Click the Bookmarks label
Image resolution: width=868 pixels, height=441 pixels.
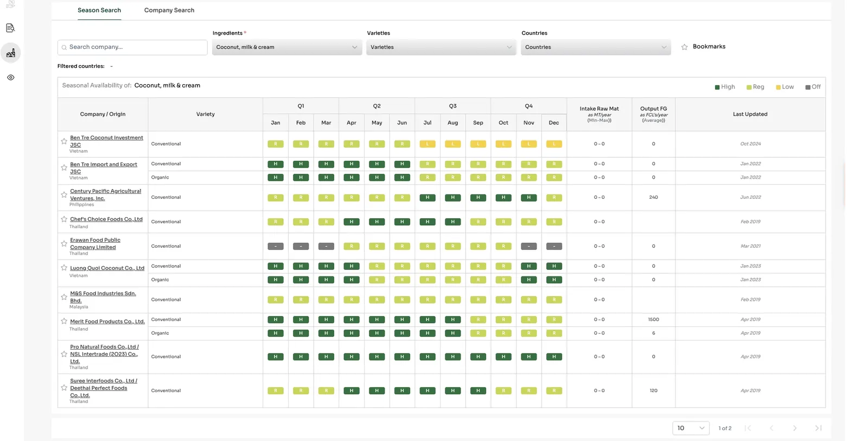709,47
